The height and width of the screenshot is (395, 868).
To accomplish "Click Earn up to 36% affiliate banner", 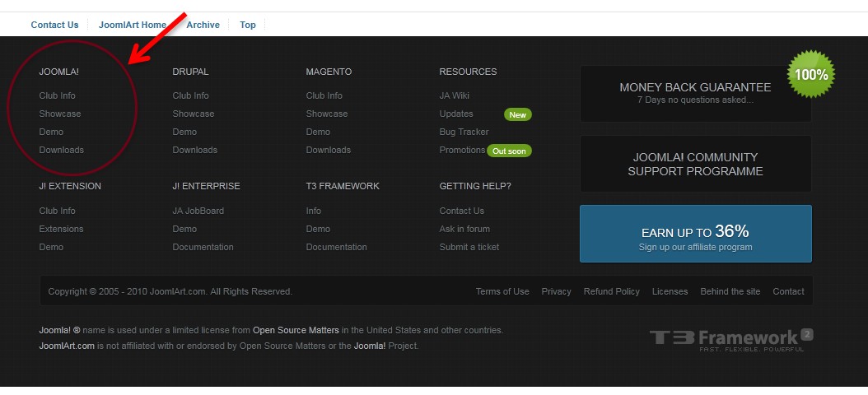I will [695, 234].
